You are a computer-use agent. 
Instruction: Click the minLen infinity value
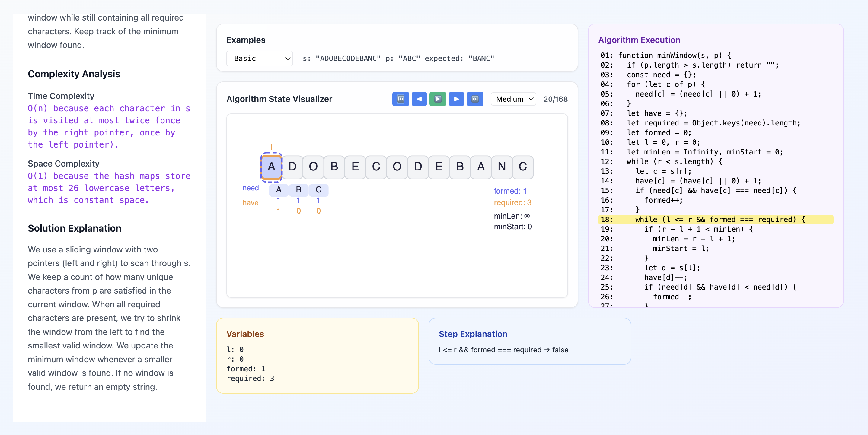512,216
